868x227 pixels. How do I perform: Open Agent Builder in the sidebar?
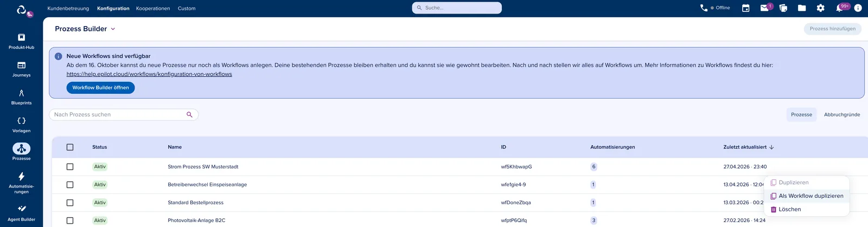(x=21, y=213)
